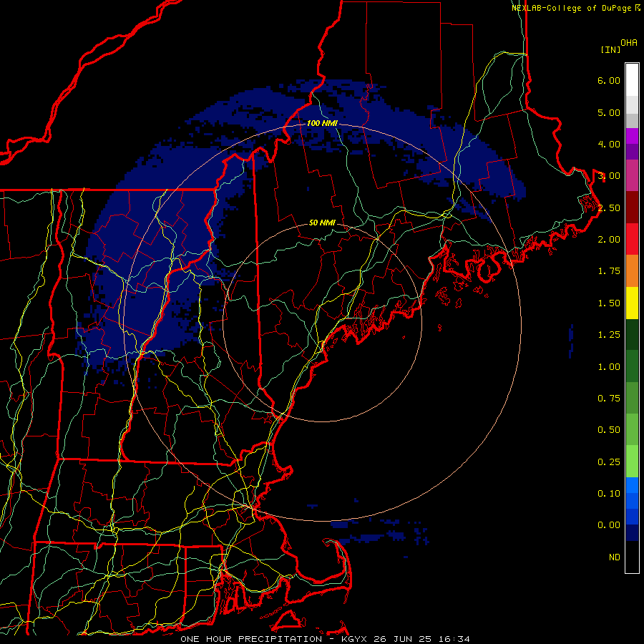Image resolution: width=644 pixels, height=644 pixels.
Task: Click the 0.25 legend value
Action: click(x=609, y=462)
